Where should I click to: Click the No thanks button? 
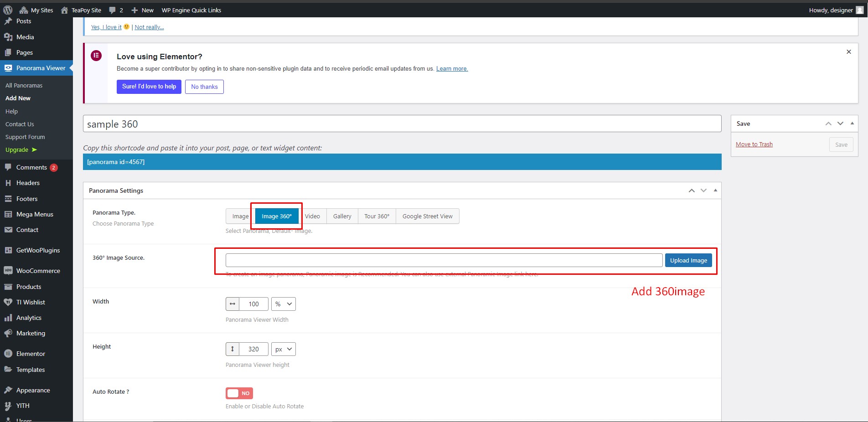[204, 87]
